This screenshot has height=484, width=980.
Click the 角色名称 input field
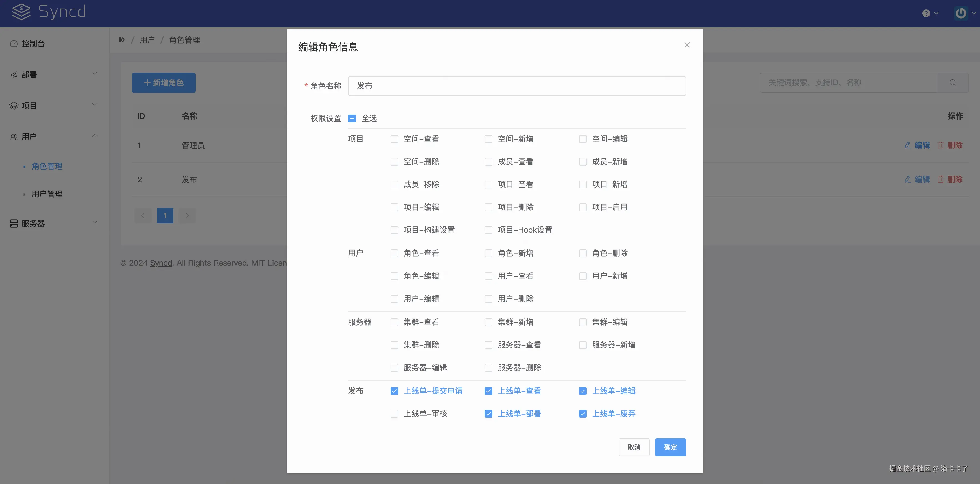[x=517, y=86]
